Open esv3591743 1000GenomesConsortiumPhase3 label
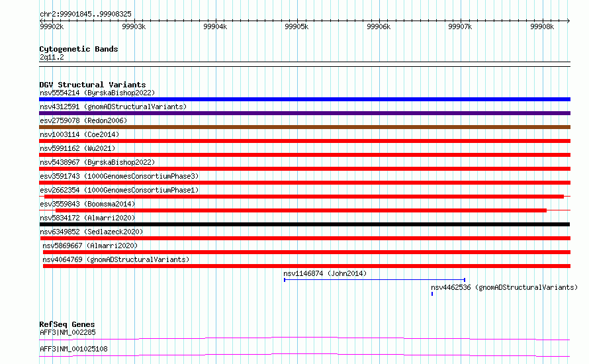589x364 pixels. 119,176
